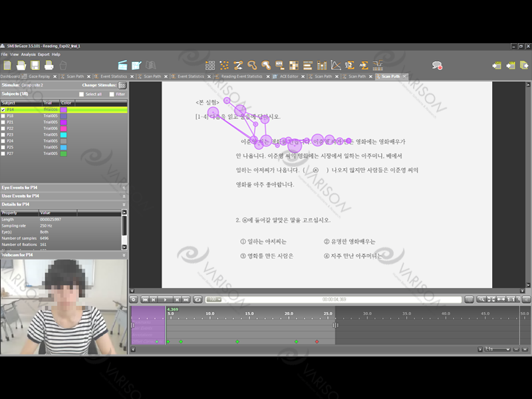
Task: Open the Reading Statistics ABC sigma icon
Action: tap(363, 65)
